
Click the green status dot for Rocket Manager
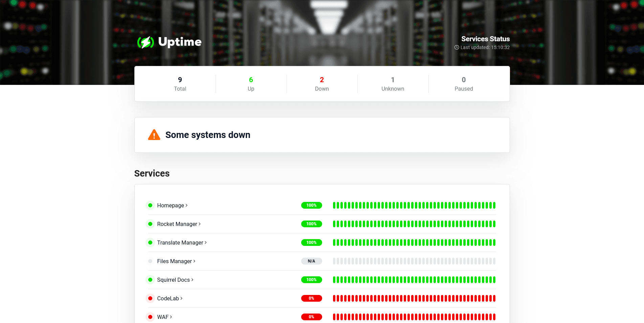point(150,224)
